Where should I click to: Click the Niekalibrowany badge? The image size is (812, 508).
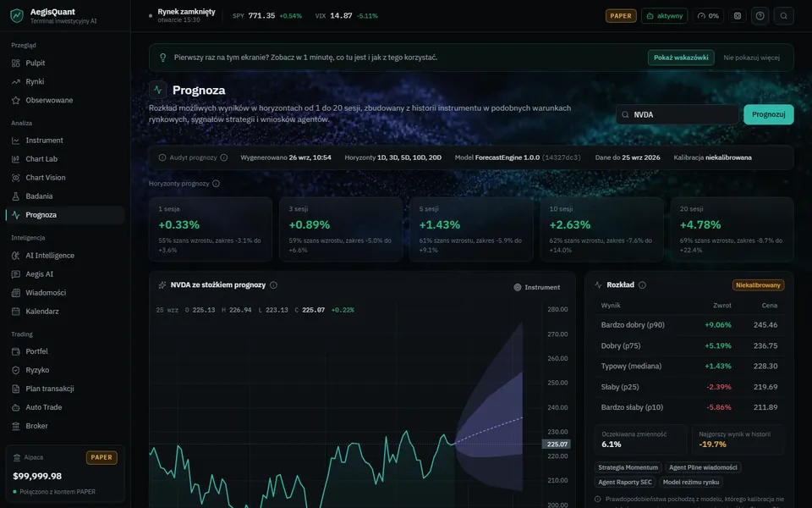tap(758, 285)
